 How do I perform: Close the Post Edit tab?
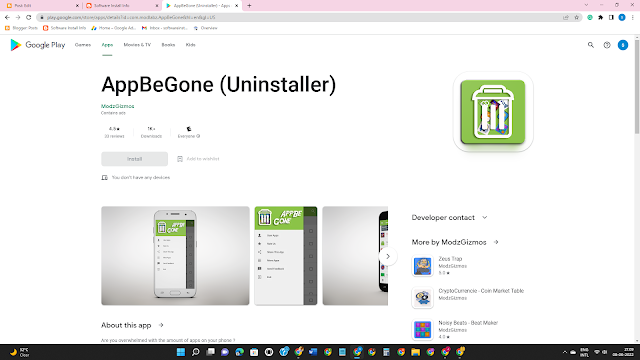[x=77, y=6]
